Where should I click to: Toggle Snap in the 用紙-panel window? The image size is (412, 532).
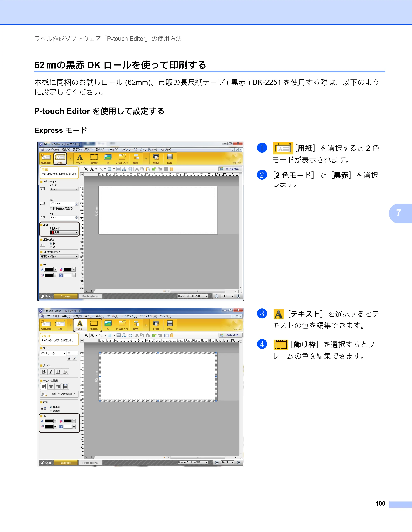(46, 296)
